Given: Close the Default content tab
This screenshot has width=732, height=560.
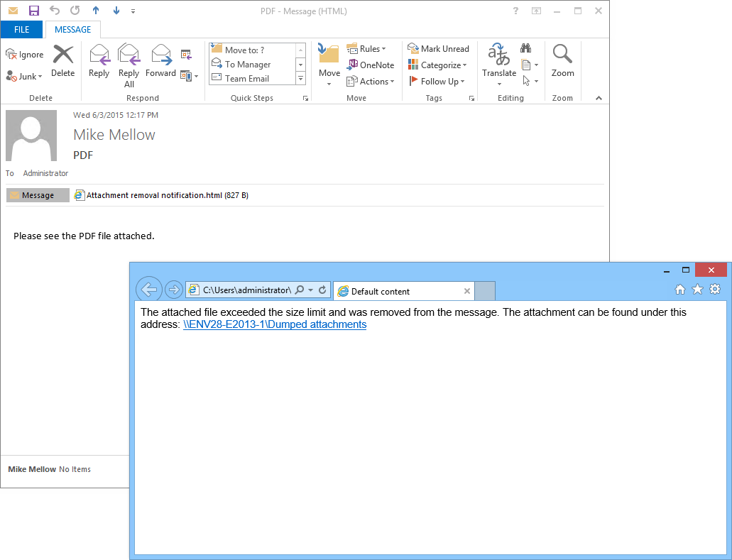Looking at the screenshot, I should (x=467, y=291).
